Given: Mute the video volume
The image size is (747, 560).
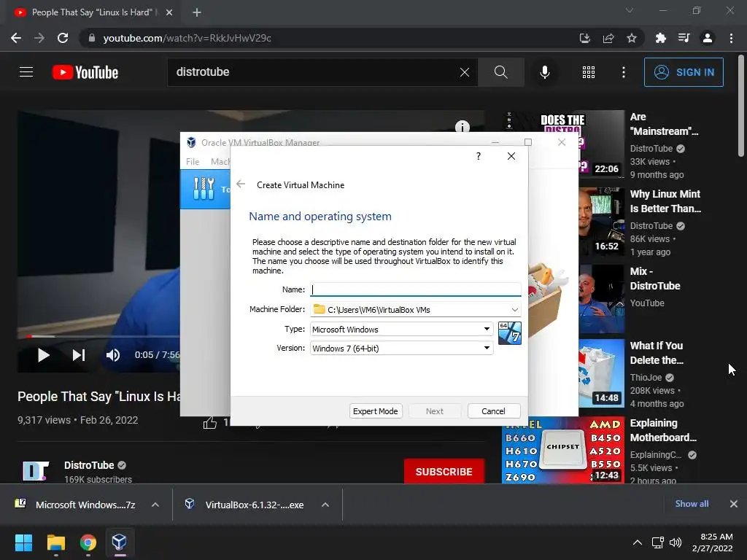Looking at the screenshot, I should tap(113, 355).
